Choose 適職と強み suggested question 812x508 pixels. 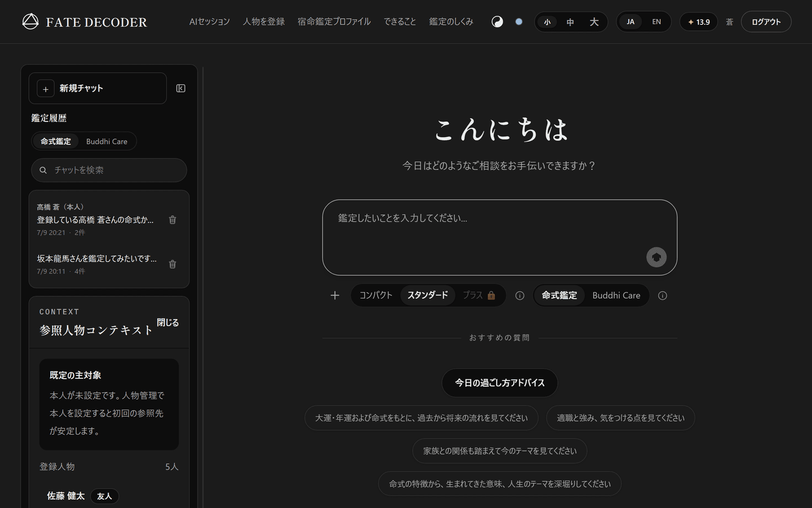pyautogui.click(x=621, y=418)
